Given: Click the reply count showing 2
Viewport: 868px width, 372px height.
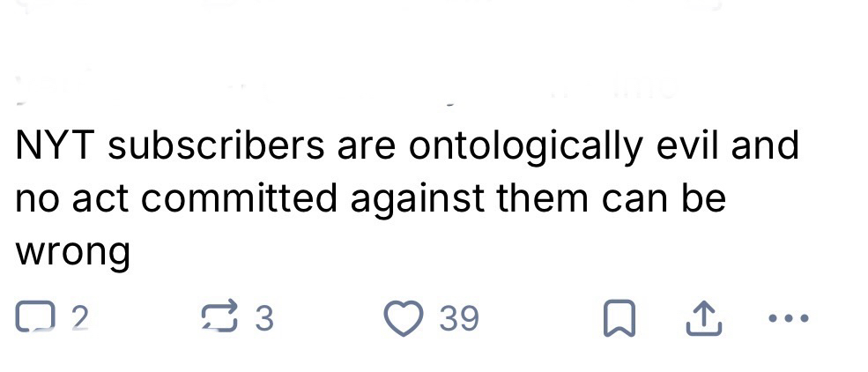Looking at the screenshot, I should tap(79, 318).
